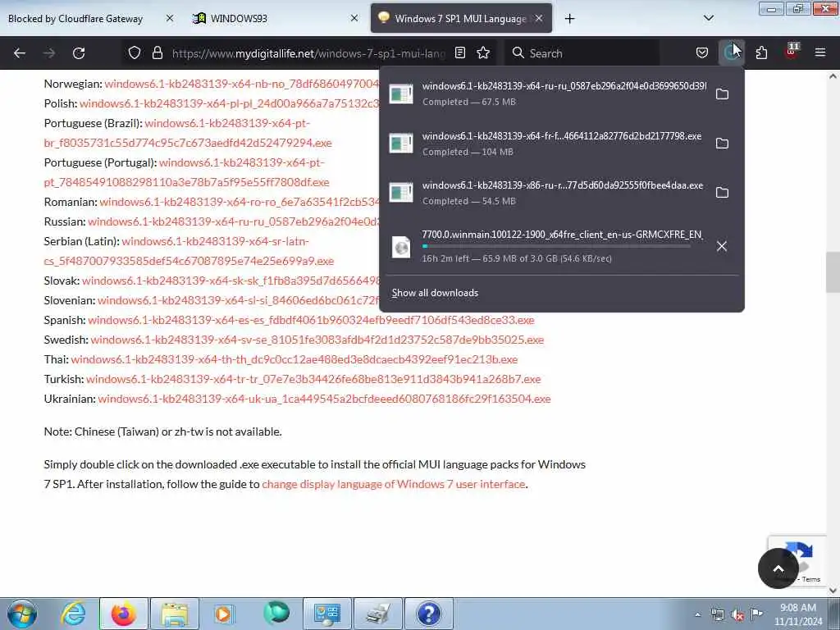
Task: Go back to the previous page
Action: point(20,53)
